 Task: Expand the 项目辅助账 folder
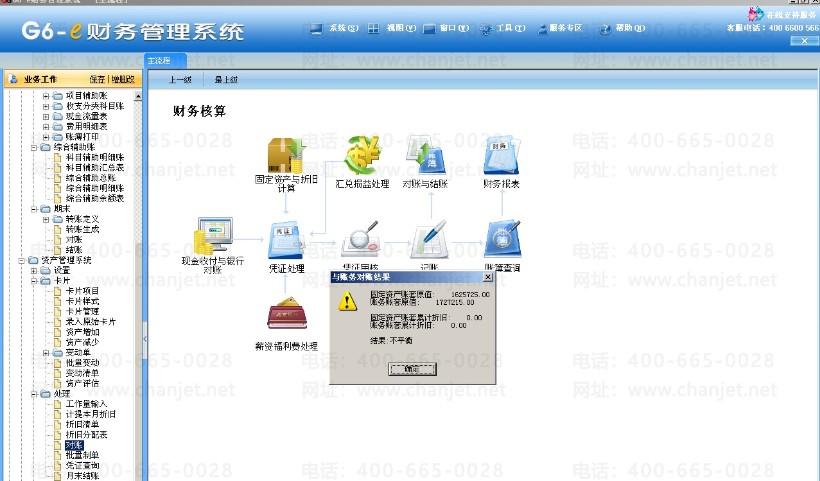click(46, 96)
